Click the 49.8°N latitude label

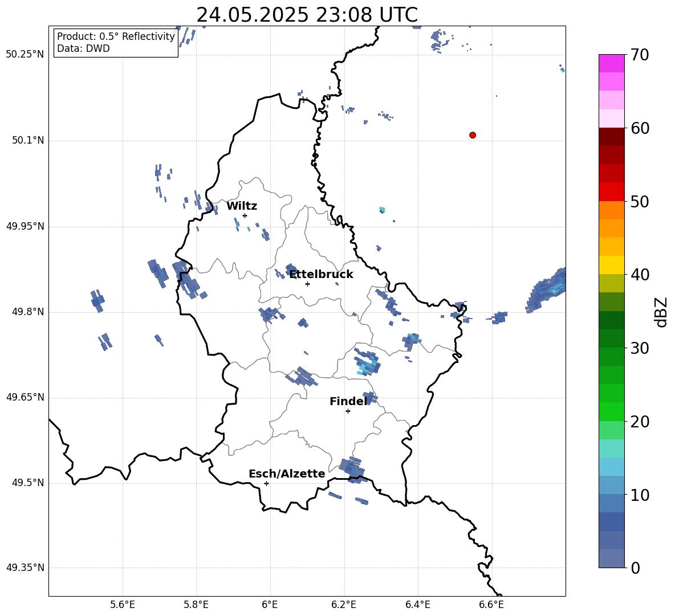(28, 312)
